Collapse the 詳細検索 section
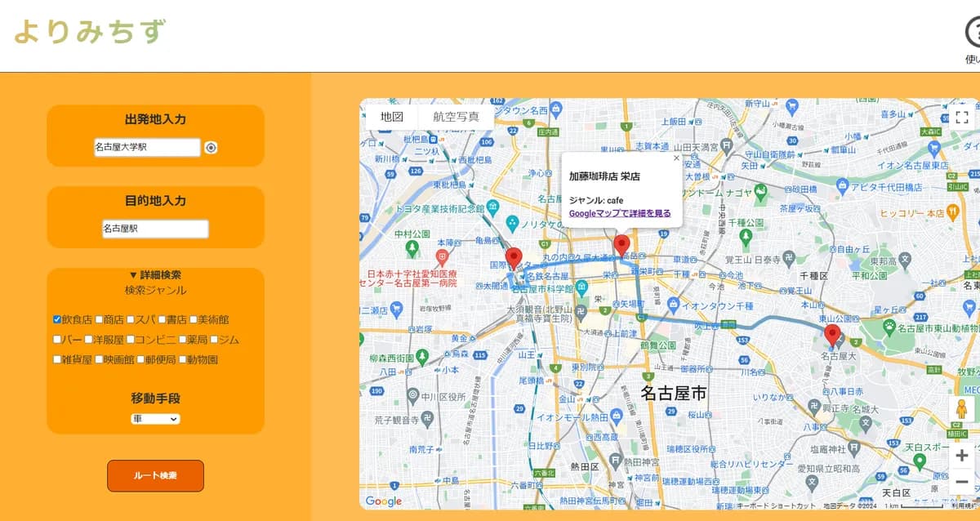Image resolution: width=980 pixels, height=521 pixels. (155, 275)
